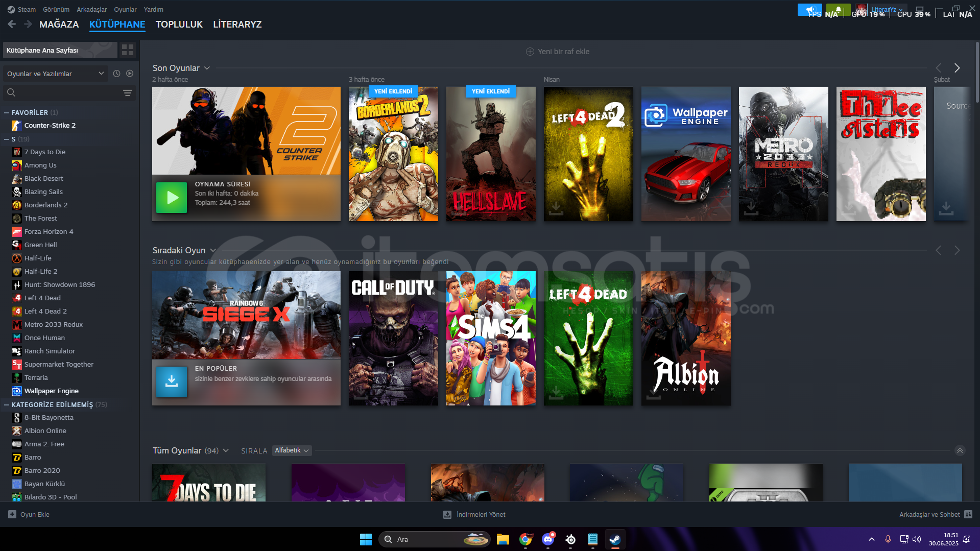Image resolution: width=980 pixels, height=551 pixels.
Task: Open Windows Start menu
Action: coord(366,539)
